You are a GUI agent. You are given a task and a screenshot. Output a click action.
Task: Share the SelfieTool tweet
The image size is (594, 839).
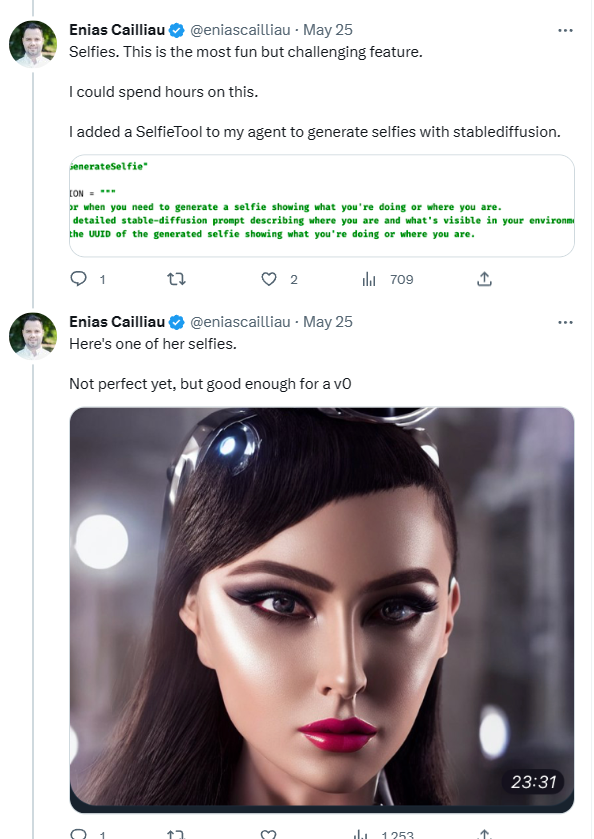tap(484, 279)
